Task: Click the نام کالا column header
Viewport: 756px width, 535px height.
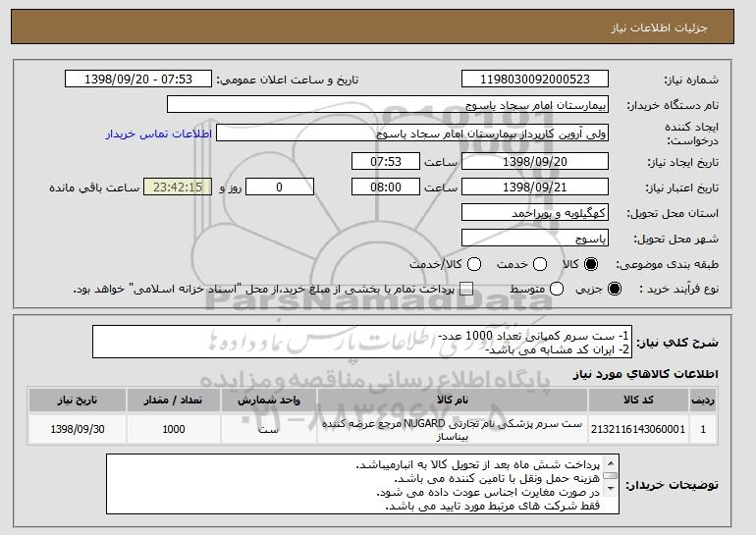Action: 453,400
